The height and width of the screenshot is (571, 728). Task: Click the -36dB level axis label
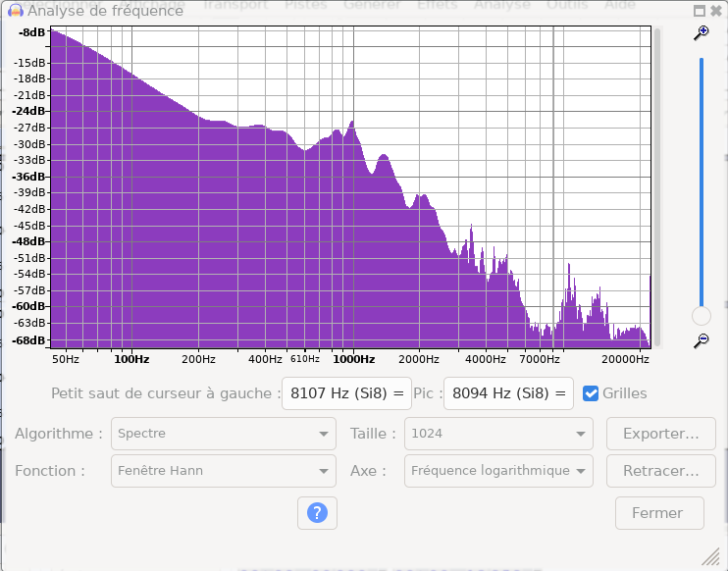click(28, 177)
